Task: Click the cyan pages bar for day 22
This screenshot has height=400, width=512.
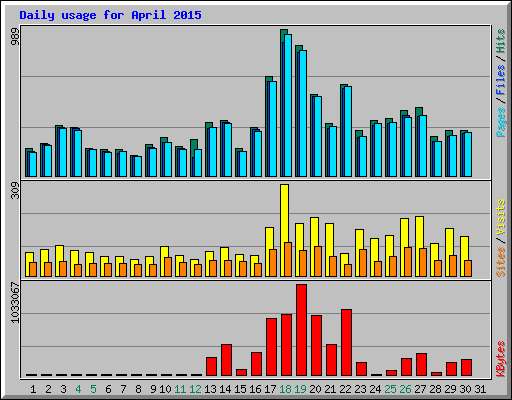Action: pos(348,131)
